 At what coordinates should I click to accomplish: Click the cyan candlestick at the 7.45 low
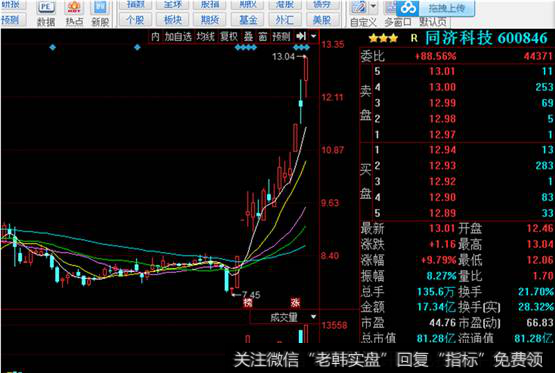click(227, 279)
